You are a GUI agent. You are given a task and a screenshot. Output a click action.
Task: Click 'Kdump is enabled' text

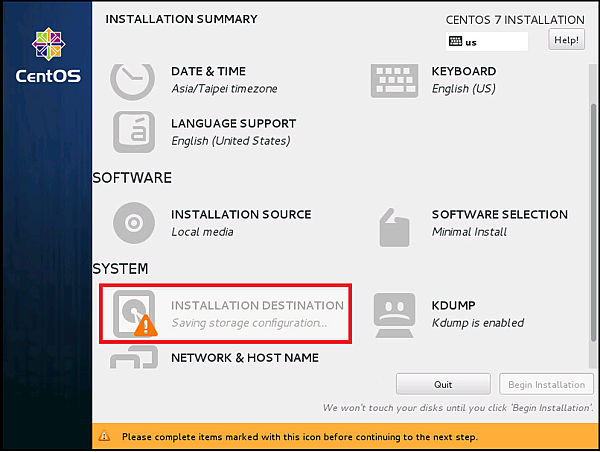pyautogui.click(x=478, y=323)
